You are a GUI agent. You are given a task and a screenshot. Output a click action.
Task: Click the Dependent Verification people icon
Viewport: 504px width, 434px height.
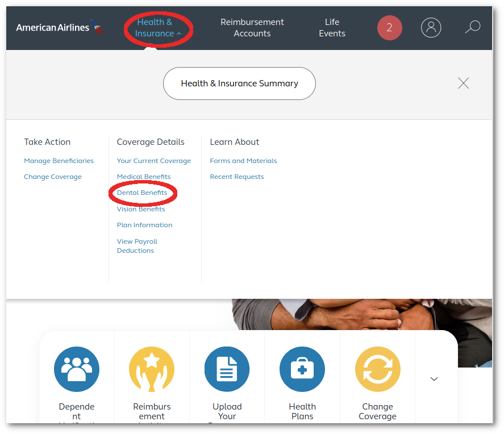(x=77, y=369)
